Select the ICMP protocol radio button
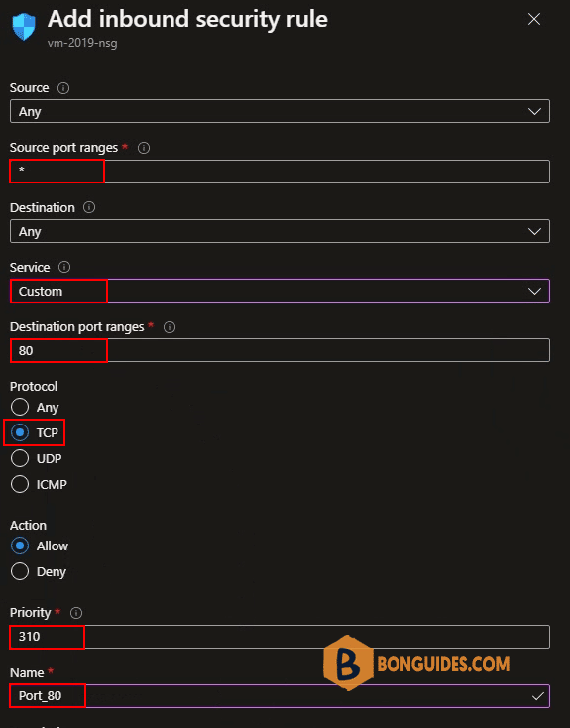The width and height of the screenshot is (570, 728). (x=20, y=484)
